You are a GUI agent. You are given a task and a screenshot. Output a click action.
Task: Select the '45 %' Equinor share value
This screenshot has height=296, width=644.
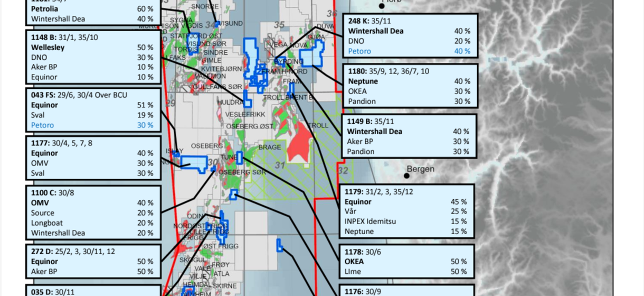pos(458,202)
